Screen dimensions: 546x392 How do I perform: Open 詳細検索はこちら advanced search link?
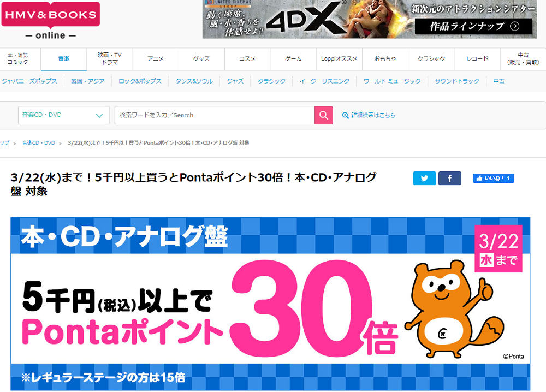coord(369,115)
